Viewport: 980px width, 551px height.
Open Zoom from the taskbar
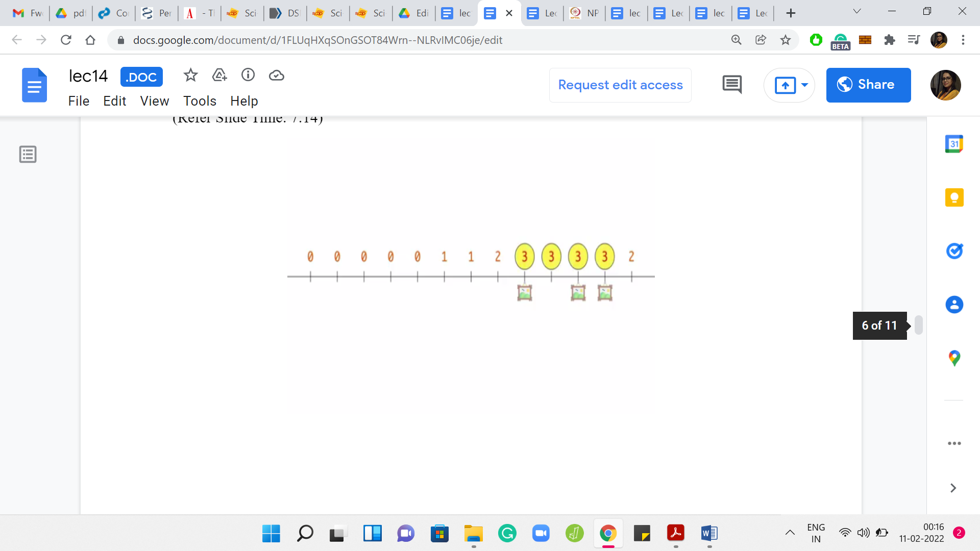tap(541, 534)
